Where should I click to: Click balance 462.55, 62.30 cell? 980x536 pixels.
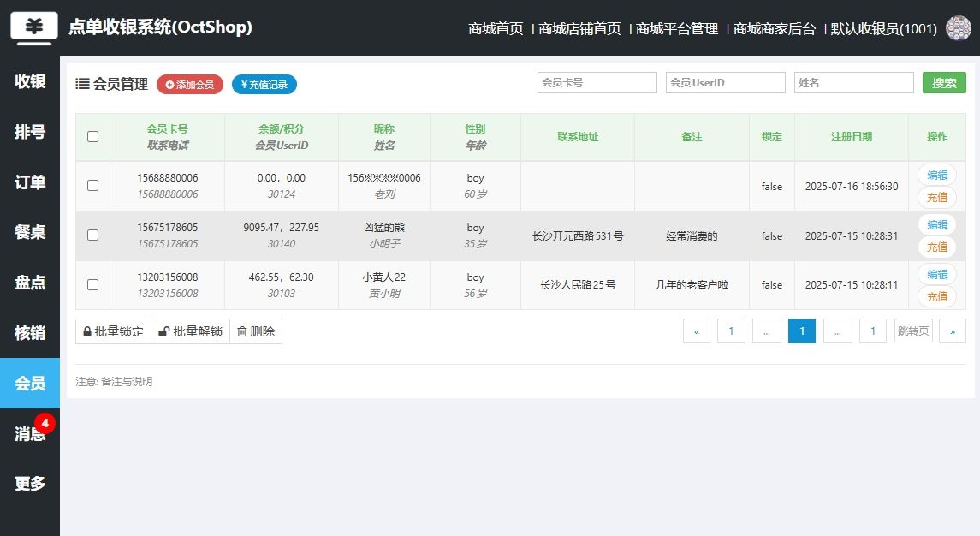coord(282,277)
